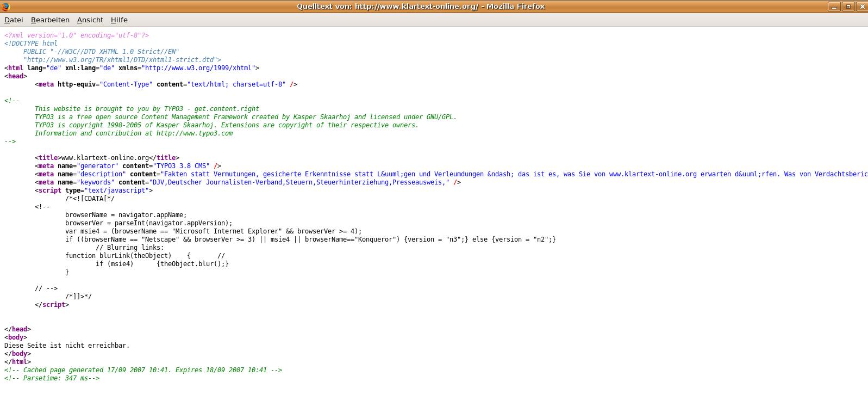
Task: Click the xhtml1-strict.dtd URL line
Action: pos(122,60)
